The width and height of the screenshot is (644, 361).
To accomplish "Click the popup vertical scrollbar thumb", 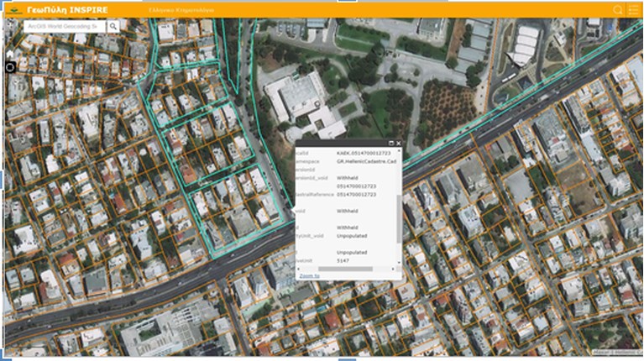I will 399,218.
